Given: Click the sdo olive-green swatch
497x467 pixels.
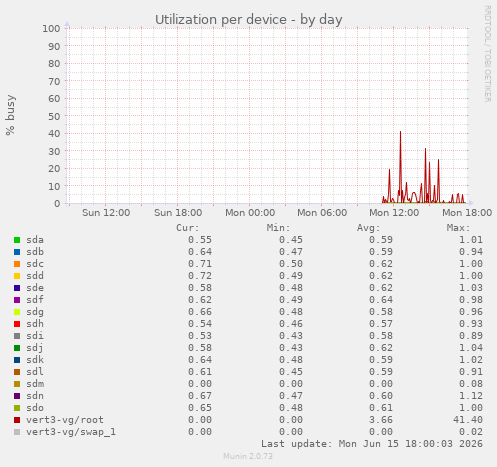Looking at the screenshot, I should click(x=17, y=408).
